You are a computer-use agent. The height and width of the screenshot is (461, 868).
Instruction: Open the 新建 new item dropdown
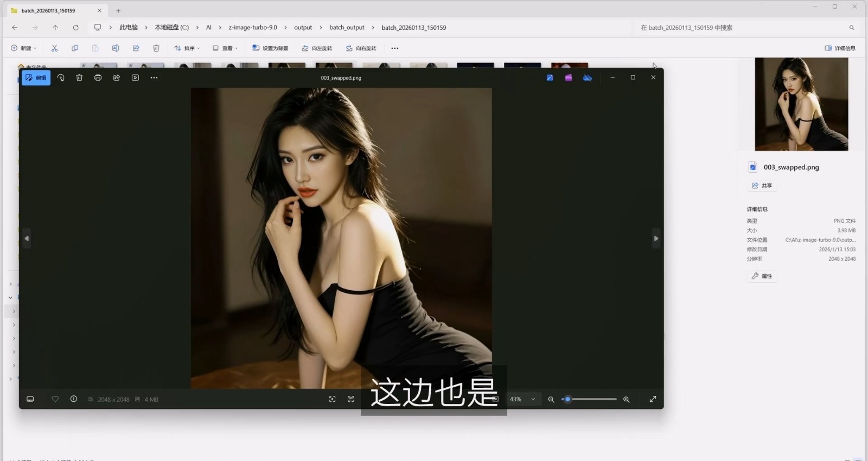pos(24,48)
